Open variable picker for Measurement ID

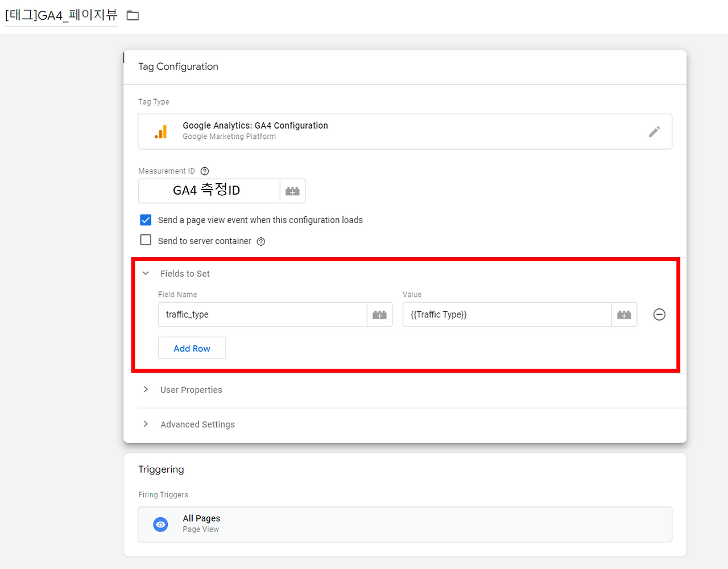pos(292,191)
